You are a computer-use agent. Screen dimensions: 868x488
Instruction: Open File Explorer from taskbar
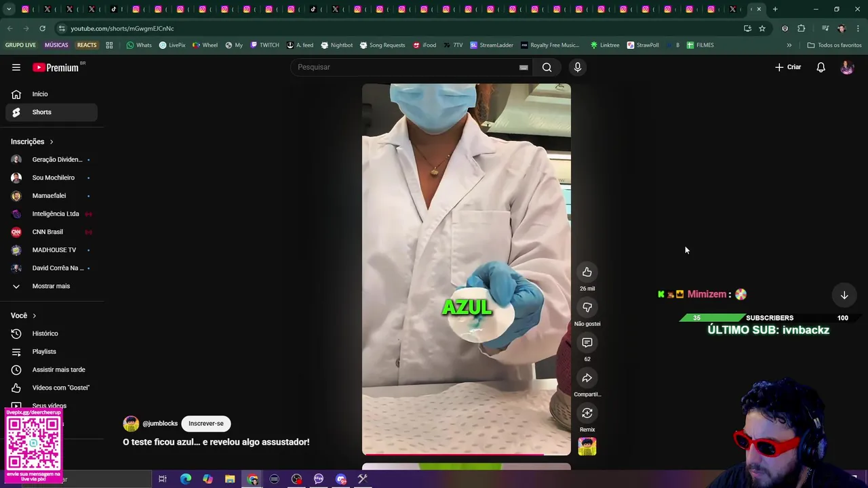point(230,479)
